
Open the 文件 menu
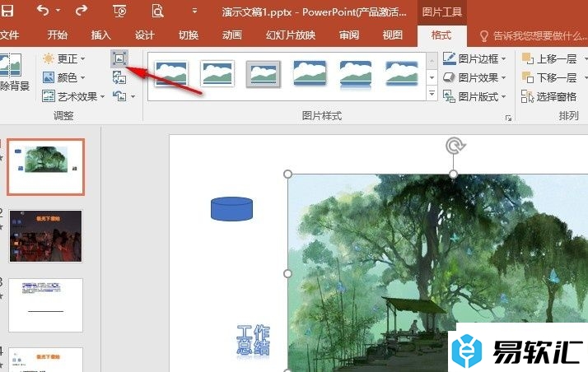[x=9, y=35]
